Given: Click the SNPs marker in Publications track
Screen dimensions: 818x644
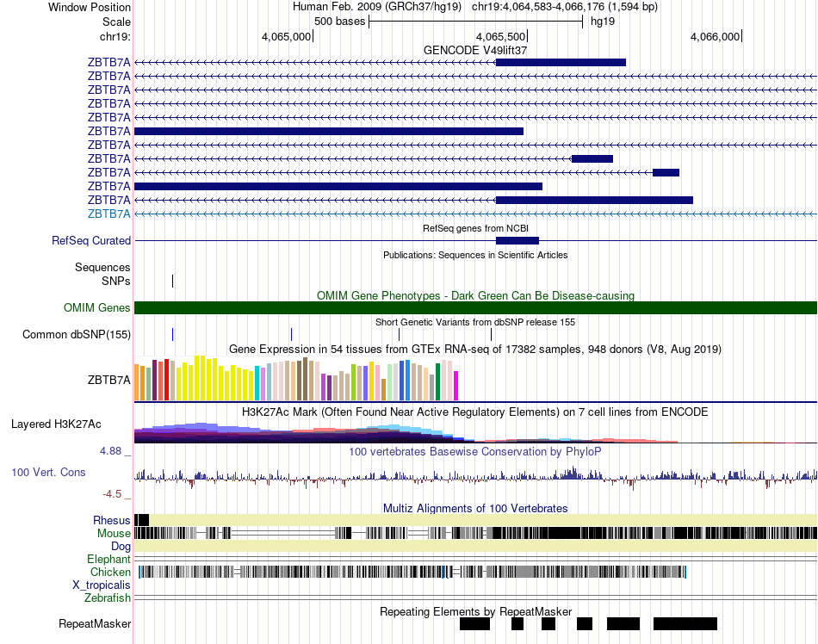Looking at the screenshot, I should coord(173,281).
